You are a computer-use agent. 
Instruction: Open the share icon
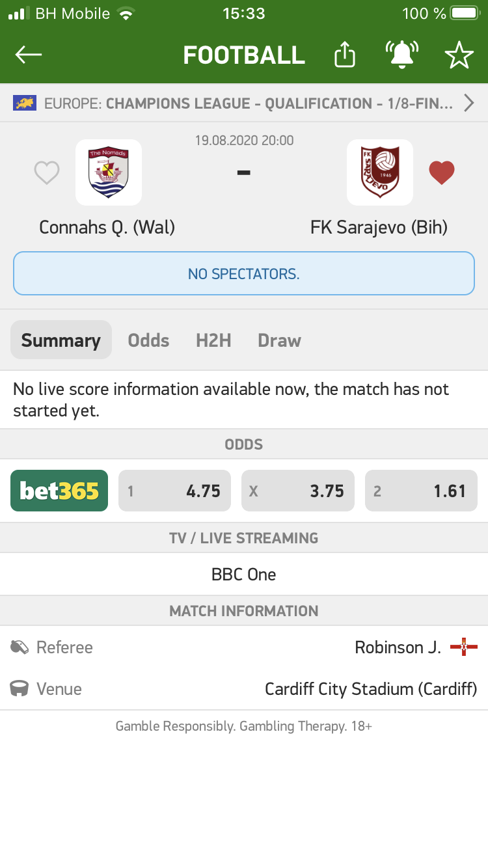pos(345,55)
